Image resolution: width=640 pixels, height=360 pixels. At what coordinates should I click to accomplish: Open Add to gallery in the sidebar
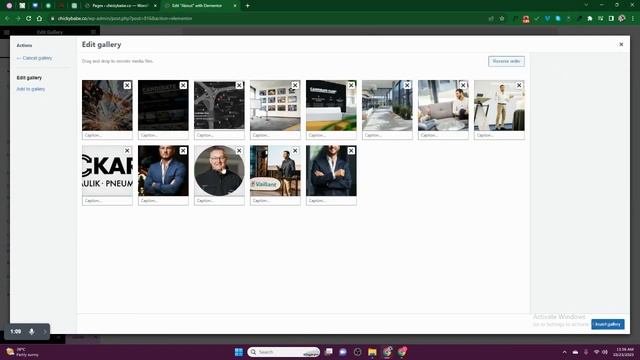(x=31, y=89)
